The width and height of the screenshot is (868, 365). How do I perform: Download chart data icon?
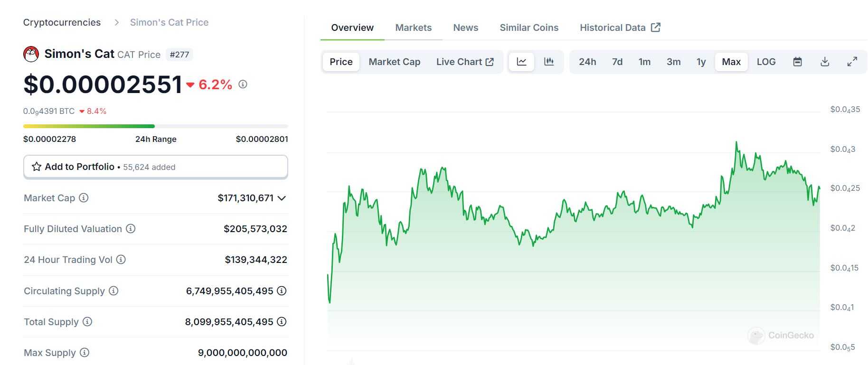[x=825, y=62]
